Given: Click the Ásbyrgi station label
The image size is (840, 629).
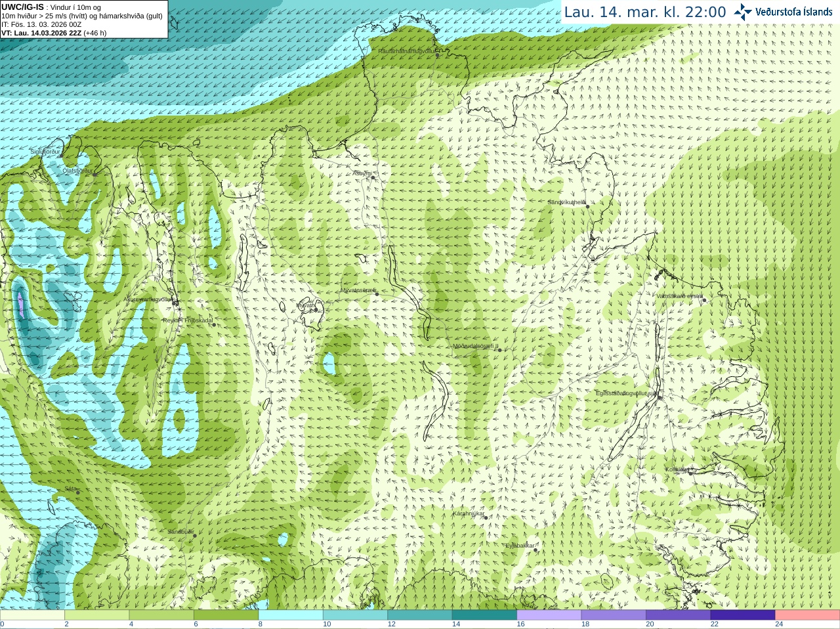Looking at the screenshot, I should [362, 173].
